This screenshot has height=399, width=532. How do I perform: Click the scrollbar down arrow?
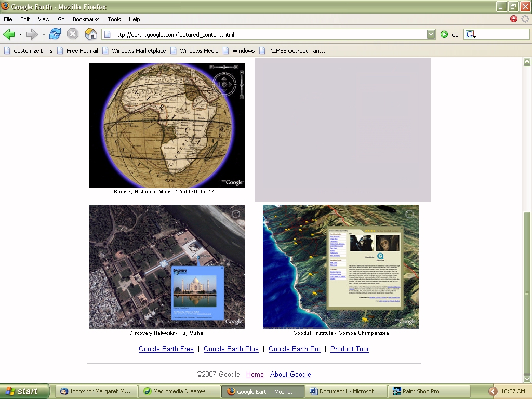point(527,378)
